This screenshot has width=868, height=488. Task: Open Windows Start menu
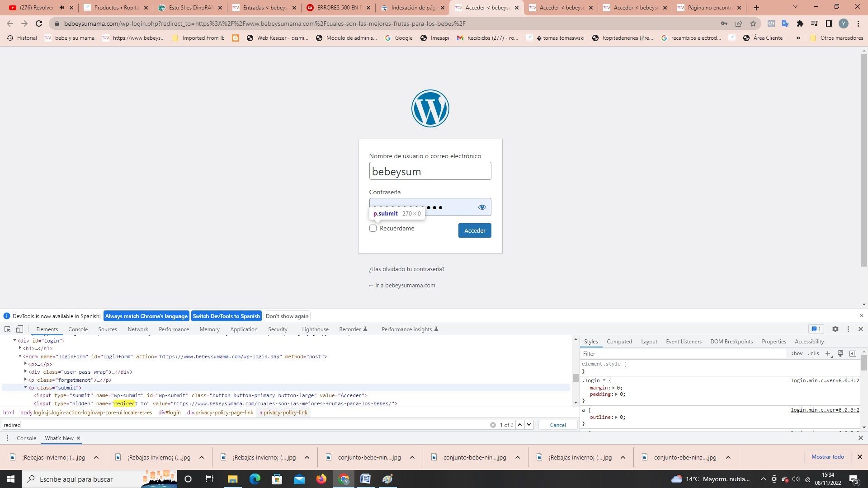(x=11, y=479)
